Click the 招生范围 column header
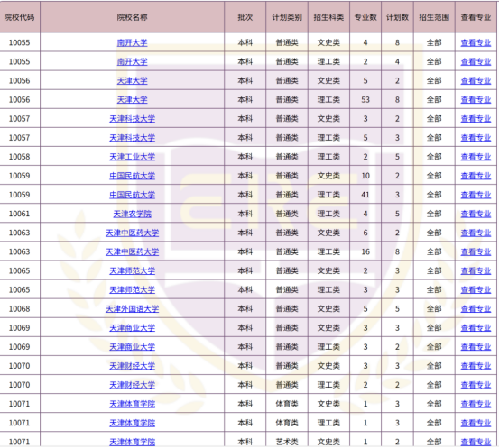Screen dimensions: 499x448 point(434,17)
